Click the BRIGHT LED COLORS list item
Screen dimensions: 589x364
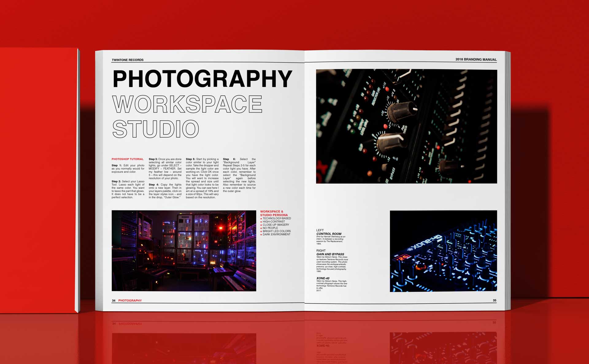(x=275, y=231)
